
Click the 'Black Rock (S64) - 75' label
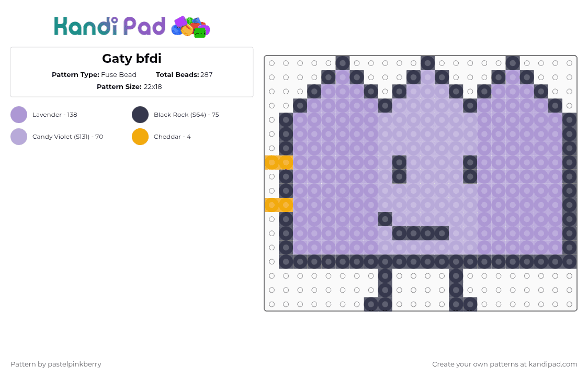tap(186, 115)
